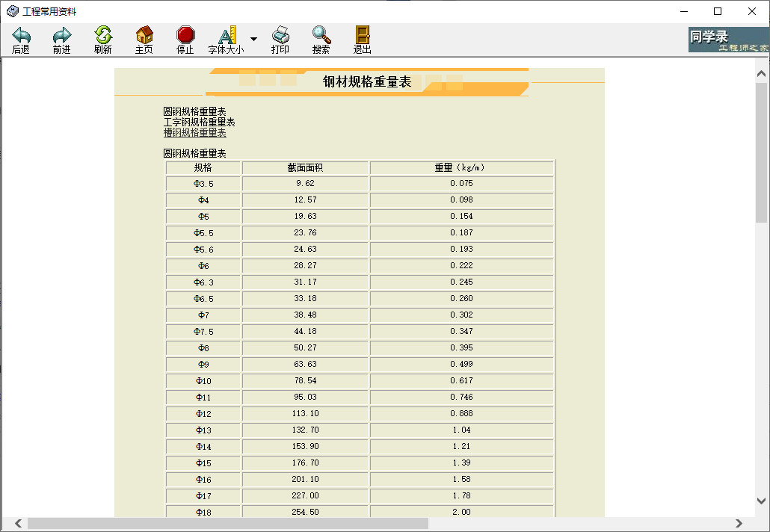Open the font size dropdown arrow
The image size is (770, 532).
pyautogui.click(x=252, y=37)
